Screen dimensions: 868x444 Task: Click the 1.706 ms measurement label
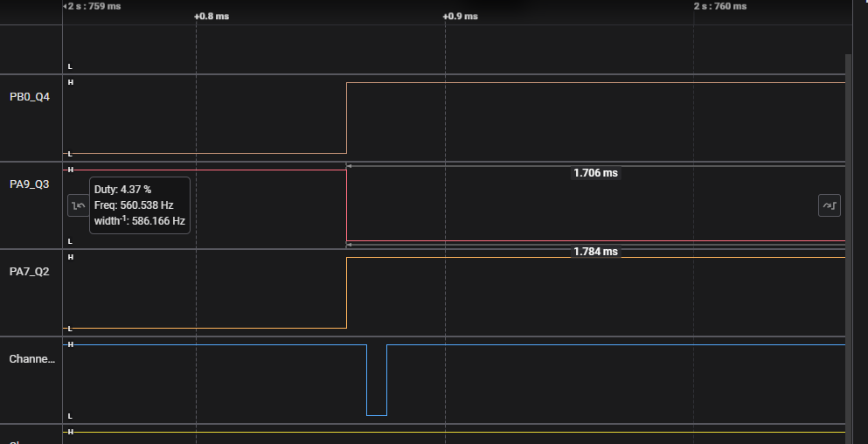(x=595, y=173)
